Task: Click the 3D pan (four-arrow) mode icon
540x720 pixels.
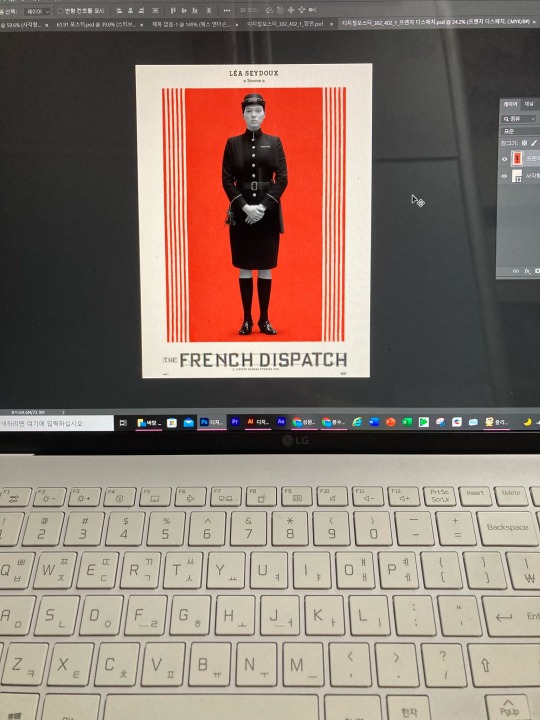Action: 291,10
